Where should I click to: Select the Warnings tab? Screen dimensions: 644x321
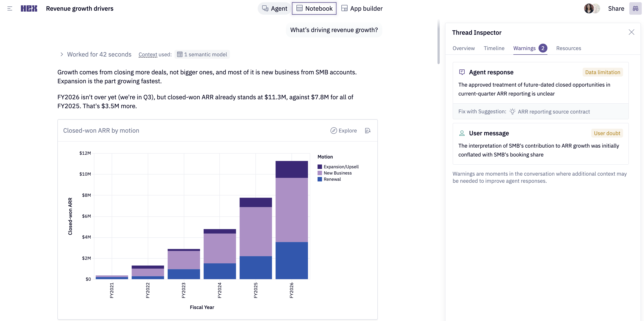click(x=530, y=48)
